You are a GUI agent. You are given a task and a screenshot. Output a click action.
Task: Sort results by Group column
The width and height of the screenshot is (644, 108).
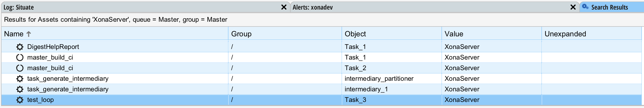pos(241,34)
